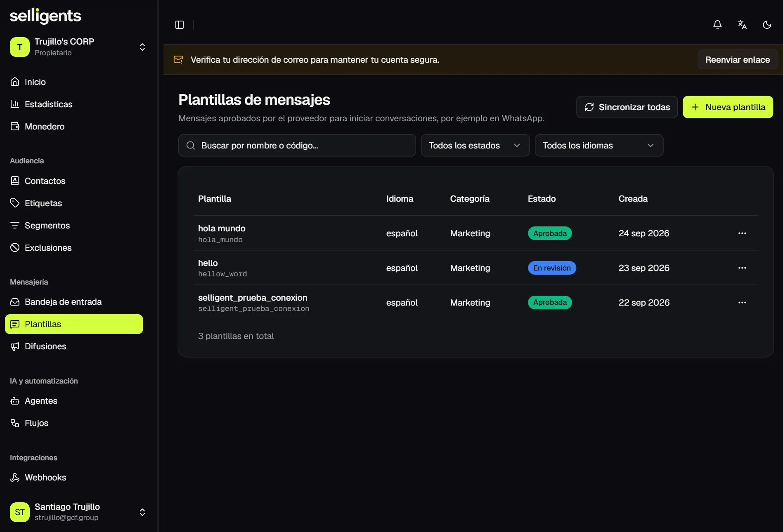This screenshot has height=532, width=783.
Task: Open the language translation icon
Action: (x=742, y=25)
